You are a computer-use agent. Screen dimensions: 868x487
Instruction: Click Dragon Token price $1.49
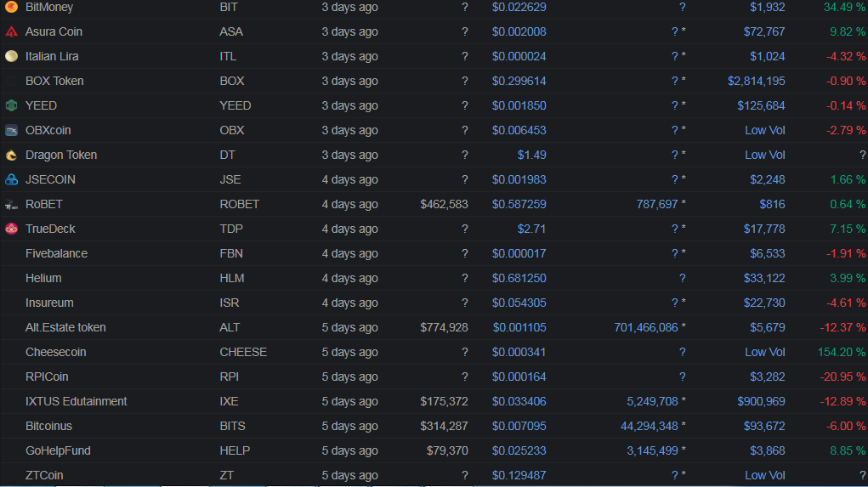531,155
